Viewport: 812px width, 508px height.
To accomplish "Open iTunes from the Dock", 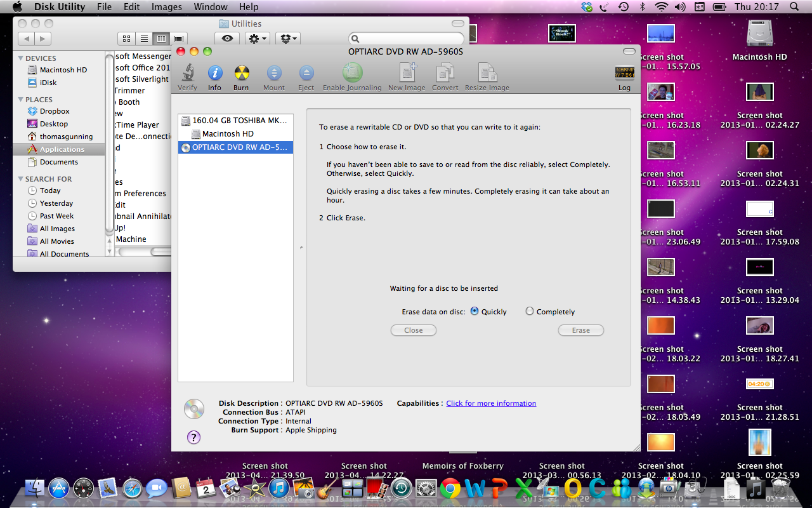I will (278, 488).
